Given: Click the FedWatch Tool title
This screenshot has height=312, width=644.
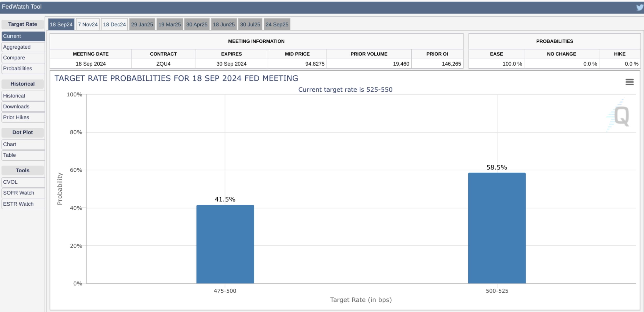Looking at the screenshot, I should click(x=21, y=7).
